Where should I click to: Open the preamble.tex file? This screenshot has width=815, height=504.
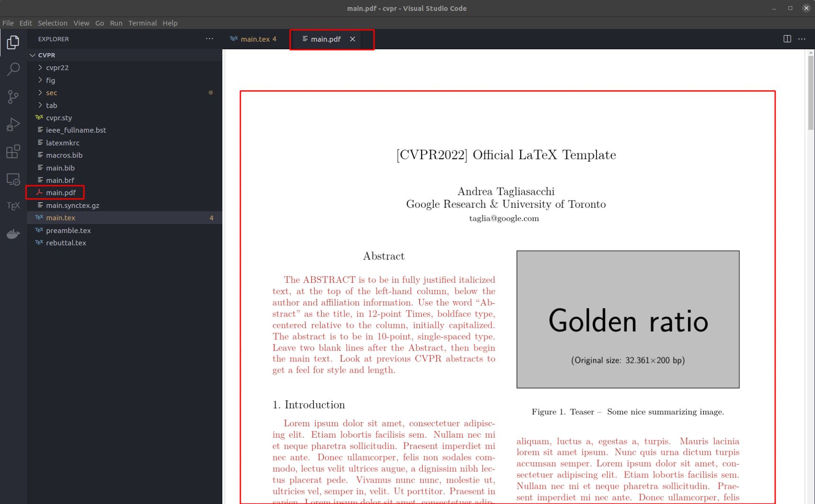click(x=68, y=230)
